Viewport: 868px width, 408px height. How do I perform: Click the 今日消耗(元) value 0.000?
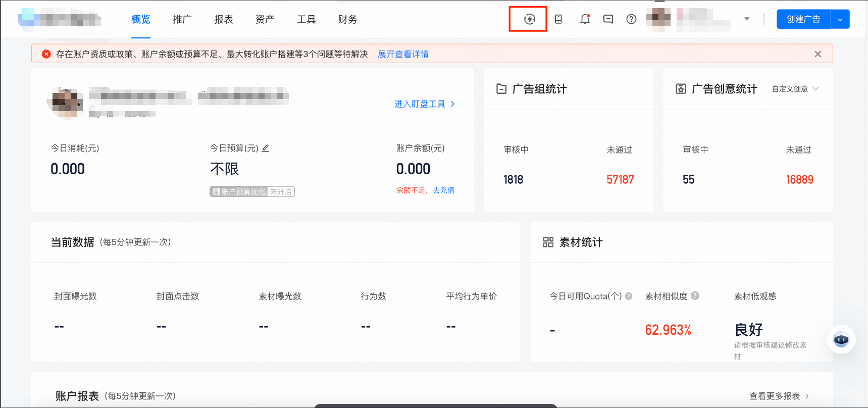point(68,169)
